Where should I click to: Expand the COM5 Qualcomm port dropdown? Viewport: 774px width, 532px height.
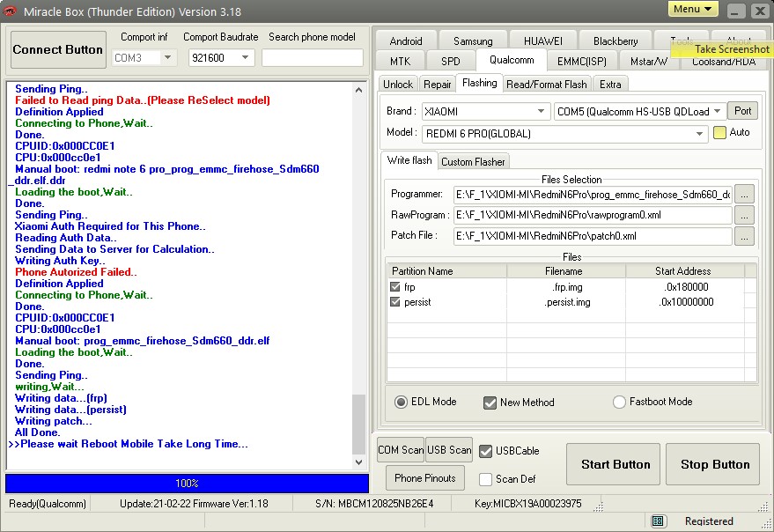718,111
